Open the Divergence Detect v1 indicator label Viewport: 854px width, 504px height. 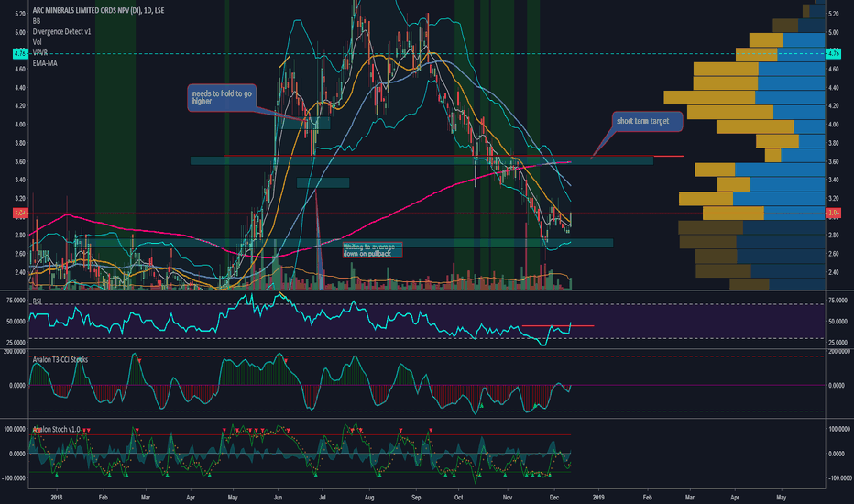point(61,31)
